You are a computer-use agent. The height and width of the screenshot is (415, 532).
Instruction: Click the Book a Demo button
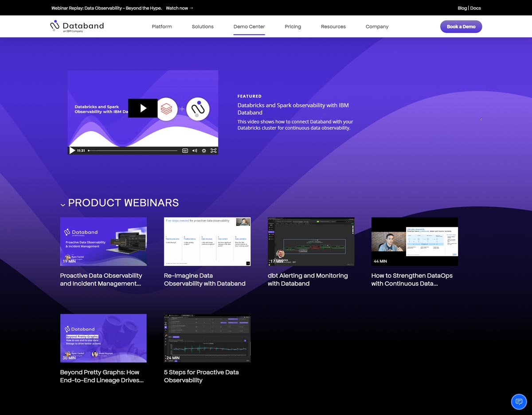461,27
